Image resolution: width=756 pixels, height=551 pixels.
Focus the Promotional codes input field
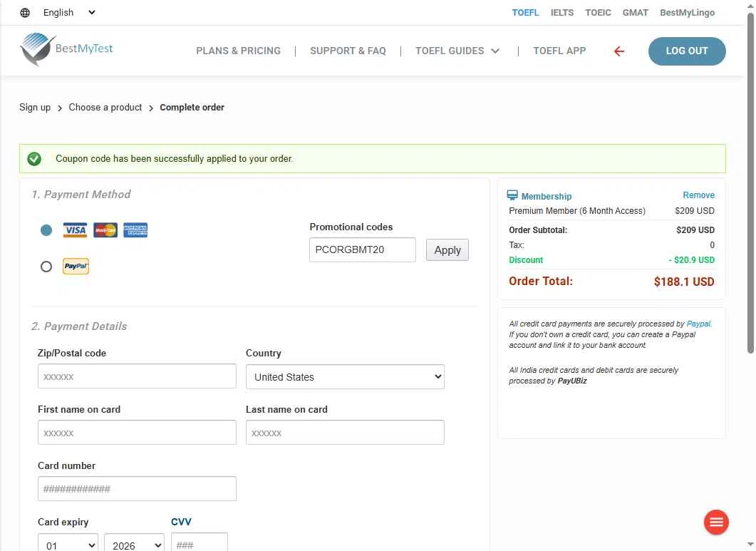362,250
